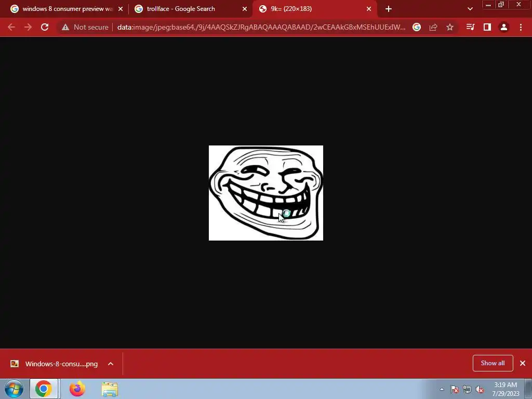Bookmark this tab with the star
This screenshot has height=399, width=532.
[x=450, y=27]
